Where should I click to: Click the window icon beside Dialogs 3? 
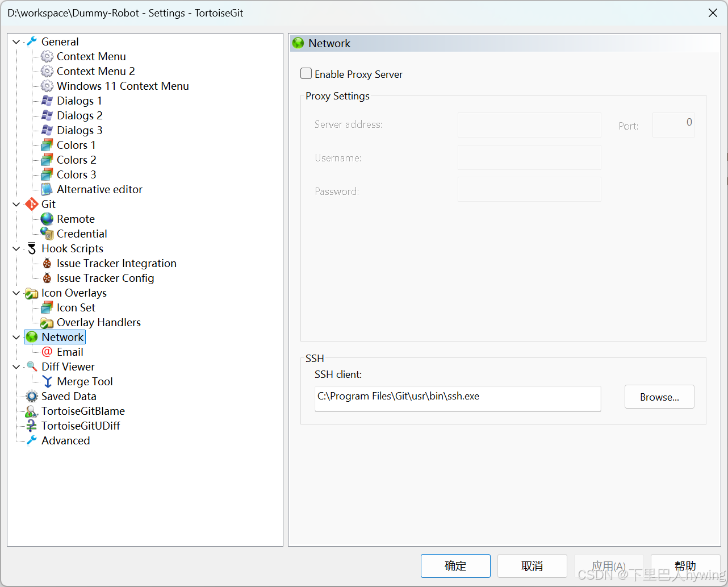(x=47, y=130)
